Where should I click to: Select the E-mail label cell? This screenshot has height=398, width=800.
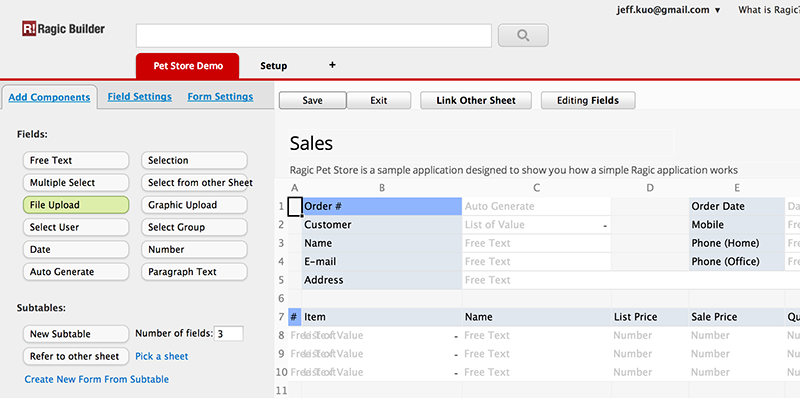pyautogui.click(x=382, y=262)
